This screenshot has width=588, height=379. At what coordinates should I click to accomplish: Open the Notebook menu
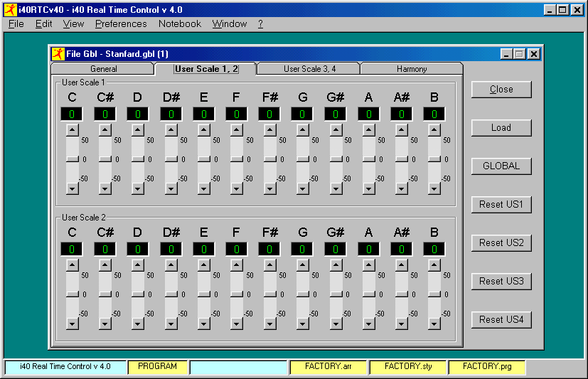180,23
